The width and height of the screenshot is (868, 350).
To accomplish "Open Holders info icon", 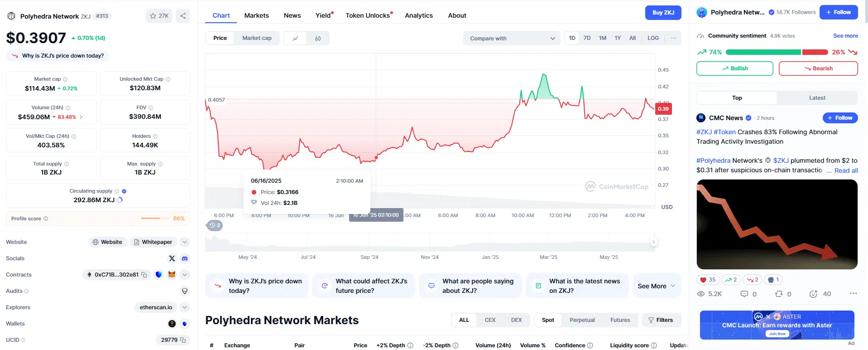I will (155, 136).
